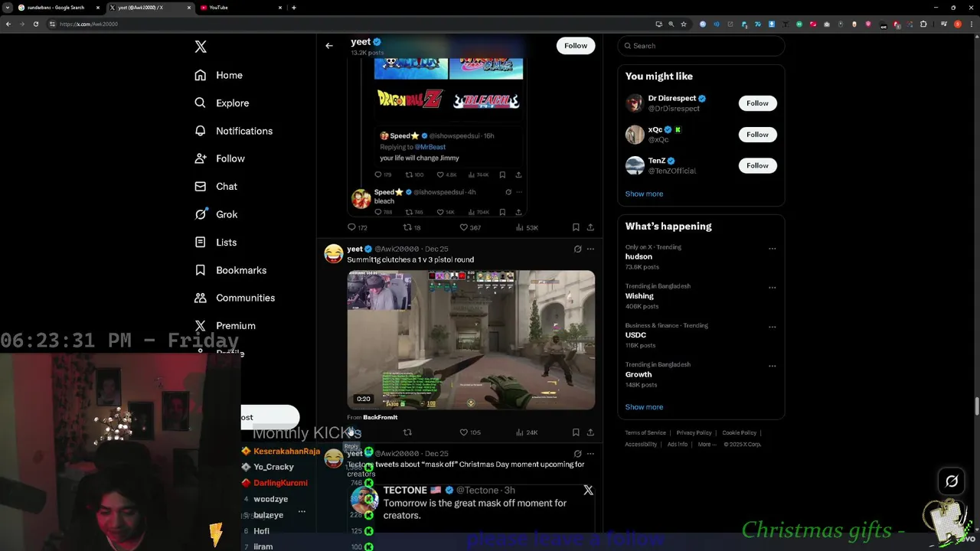The width and height of the screenshot is (980, 551).
Task: Open Grok in X sidebar
Action: click(216, 214)
